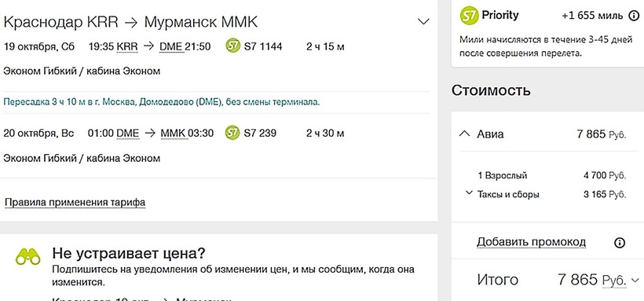
Task: Click DME arrival code at 21:50
Action: tap(170, 47)
